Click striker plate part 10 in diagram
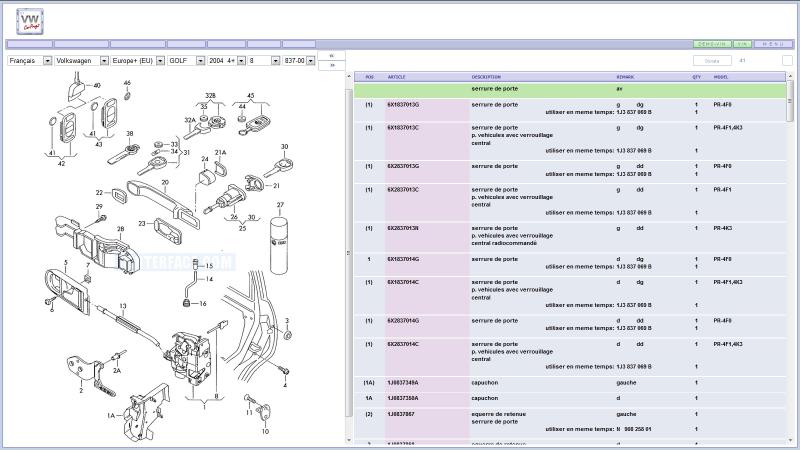 tap(264, 412)
